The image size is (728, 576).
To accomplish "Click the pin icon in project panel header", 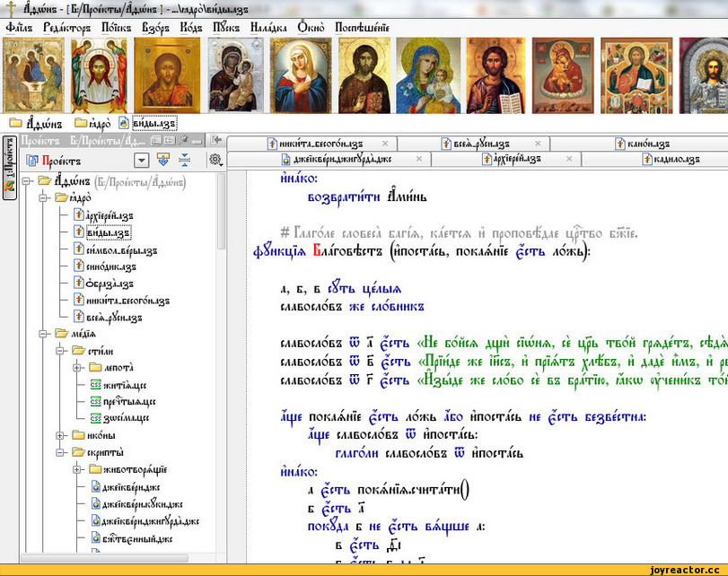I will point(183,141).
